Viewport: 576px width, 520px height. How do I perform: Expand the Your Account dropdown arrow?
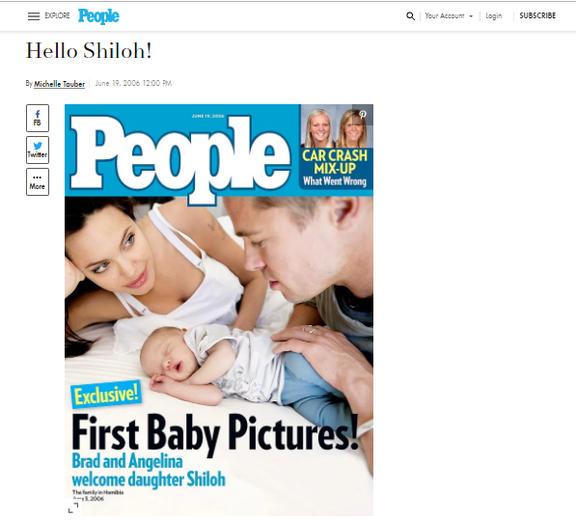(x=471, y=16)
